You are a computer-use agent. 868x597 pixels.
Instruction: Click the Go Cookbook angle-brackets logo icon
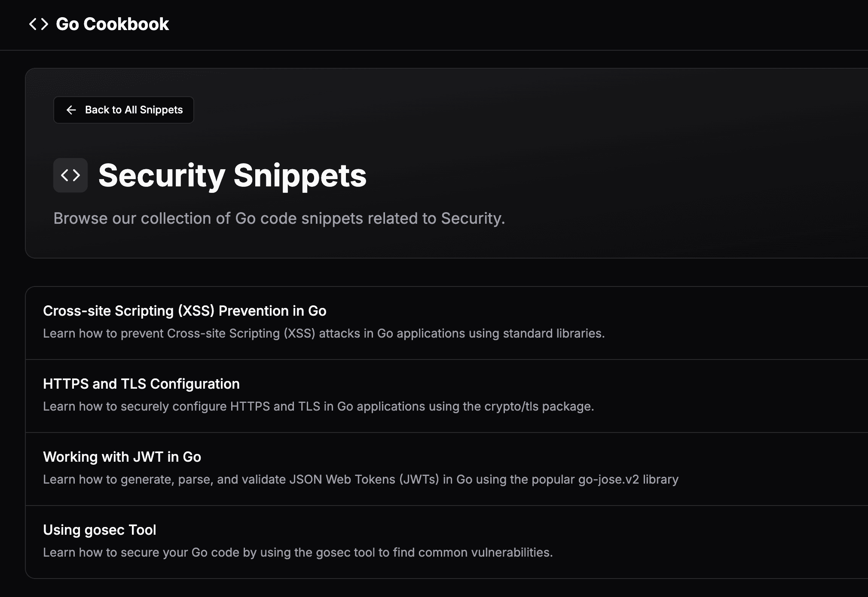tap(39, 24)
